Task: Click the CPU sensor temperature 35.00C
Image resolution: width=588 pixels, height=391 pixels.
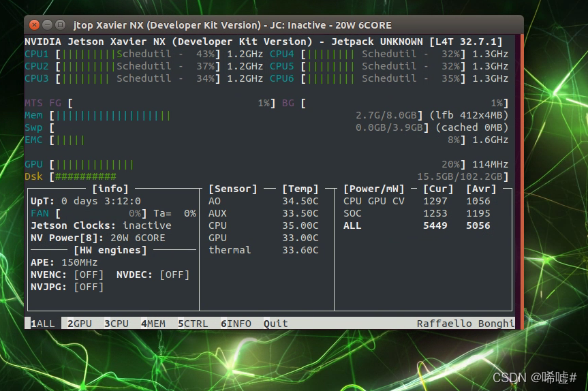Action: (300, 225)
